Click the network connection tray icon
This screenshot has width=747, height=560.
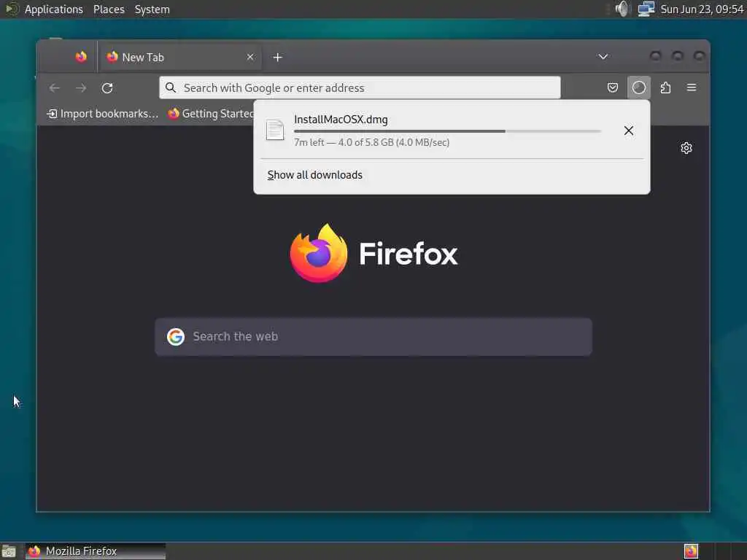[x=646, y=9]
